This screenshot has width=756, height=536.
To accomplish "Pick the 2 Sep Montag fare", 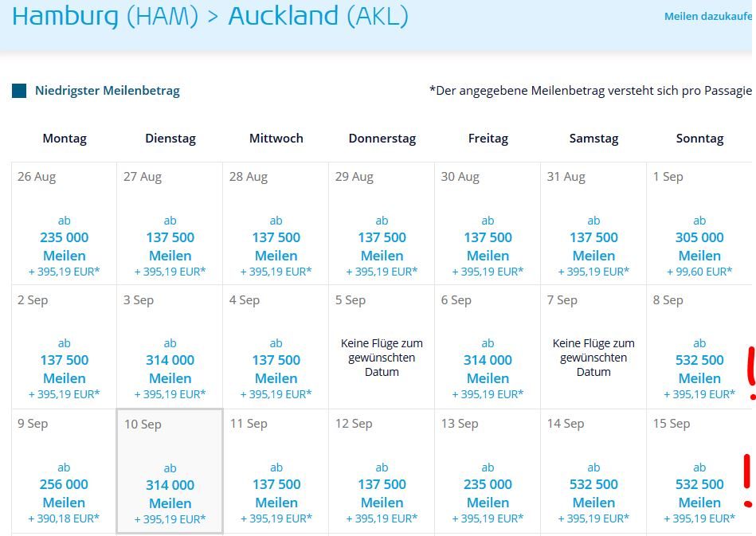I will (x=64, y=347).
